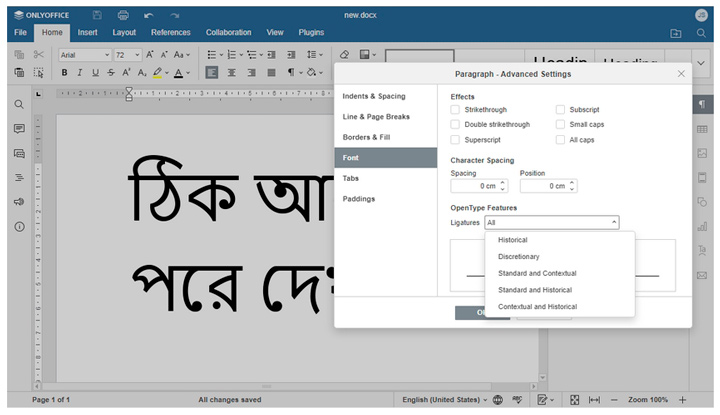Toggle bold formatting
This screenshot has width=720, height=415.
point(64,73)
